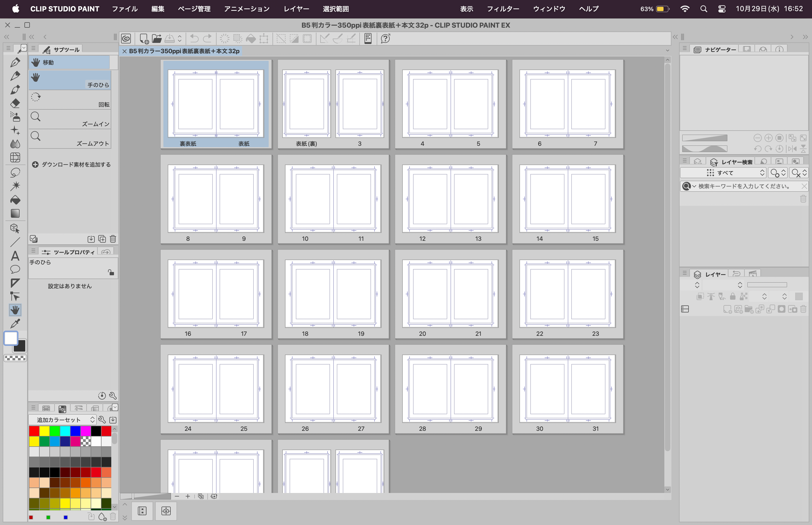This screenshot has width=812, height=525.
Task: Open the すべて layer filter dropdown
Action: pos(724,173)
